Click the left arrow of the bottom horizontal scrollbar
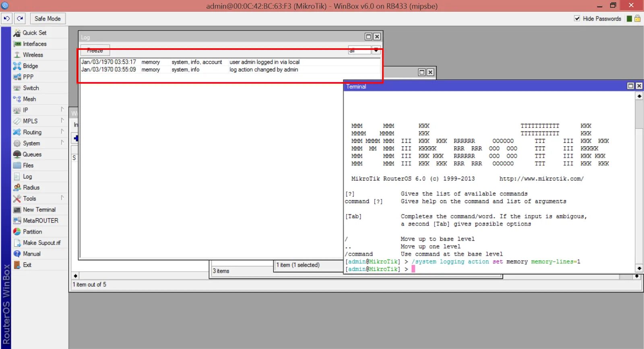 pos(75,276)
